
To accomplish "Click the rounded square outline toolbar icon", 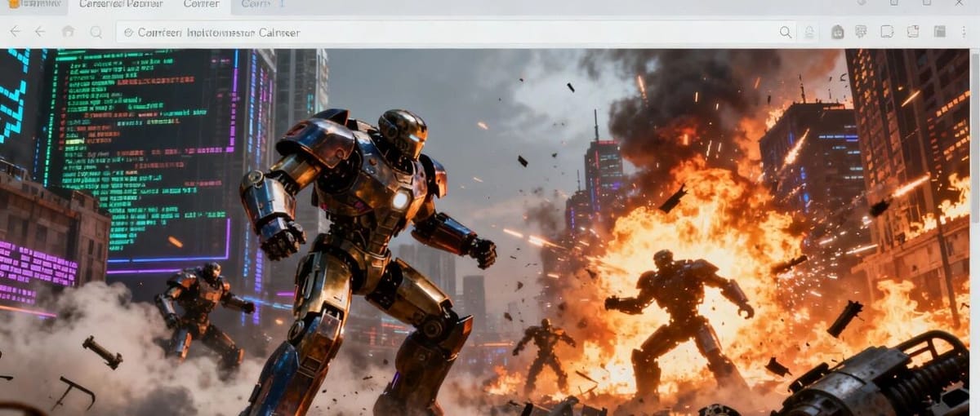I will pos(887,32).
